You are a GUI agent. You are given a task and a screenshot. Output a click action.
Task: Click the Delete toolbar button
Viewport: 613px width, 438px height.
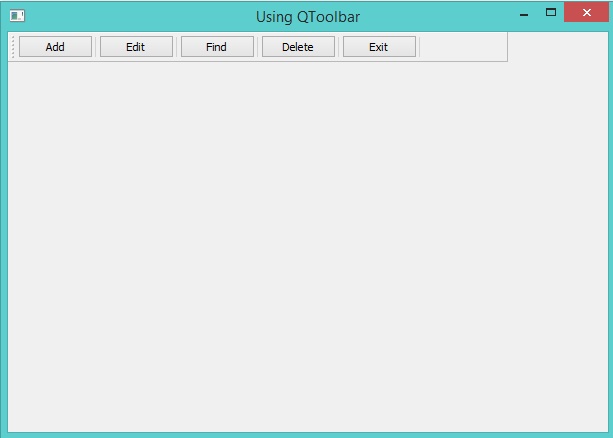point(298,47)
